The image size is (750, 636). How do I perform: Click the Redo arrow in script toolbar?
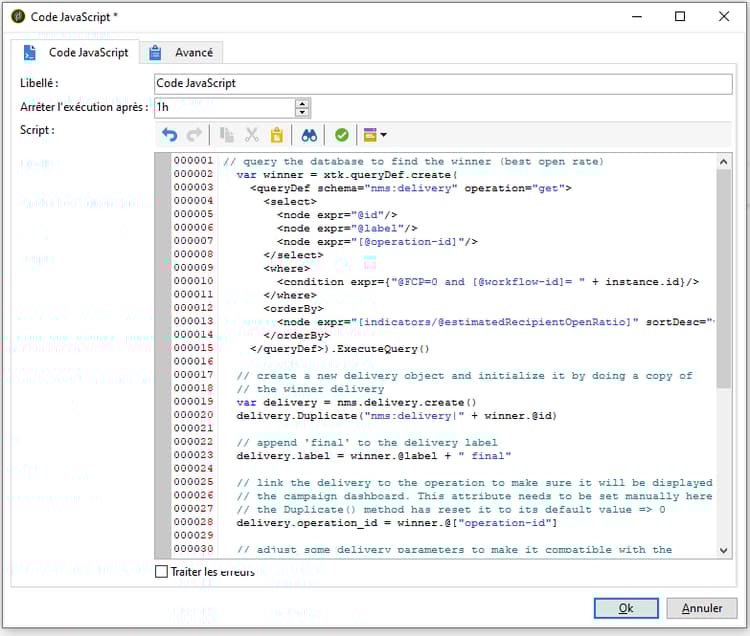coord(194,135)
